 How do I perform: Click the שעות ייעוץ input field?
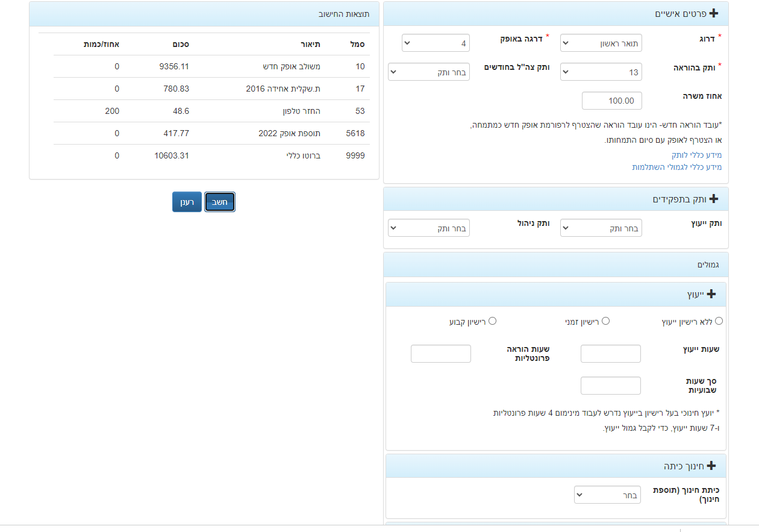tap(611, 354)
